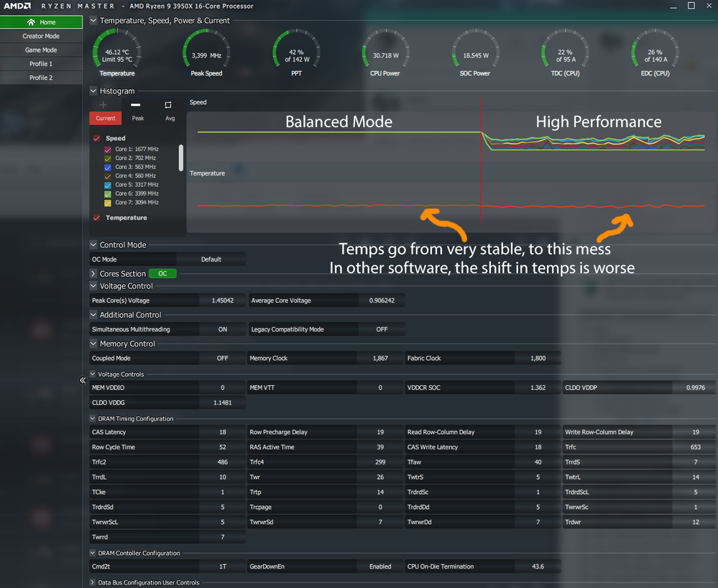Click the Home icon in sidebar

click(31, 22)
